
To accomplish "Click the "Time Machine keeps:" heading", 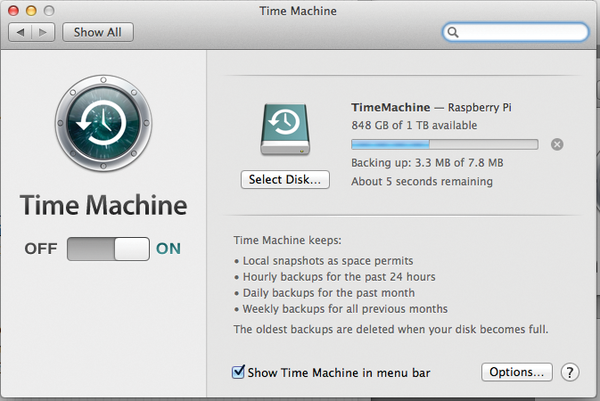I will coord(287,240).
